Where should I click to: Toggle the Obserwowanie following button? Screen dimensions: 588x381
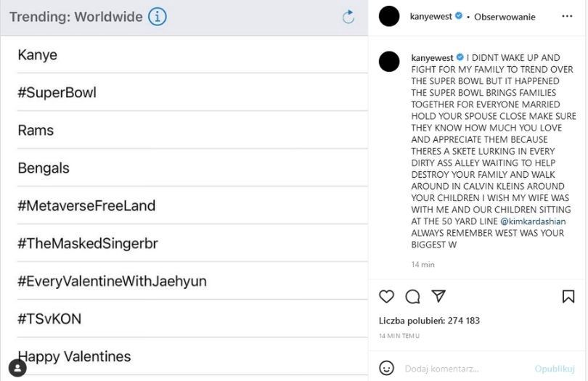click(505, 17)
